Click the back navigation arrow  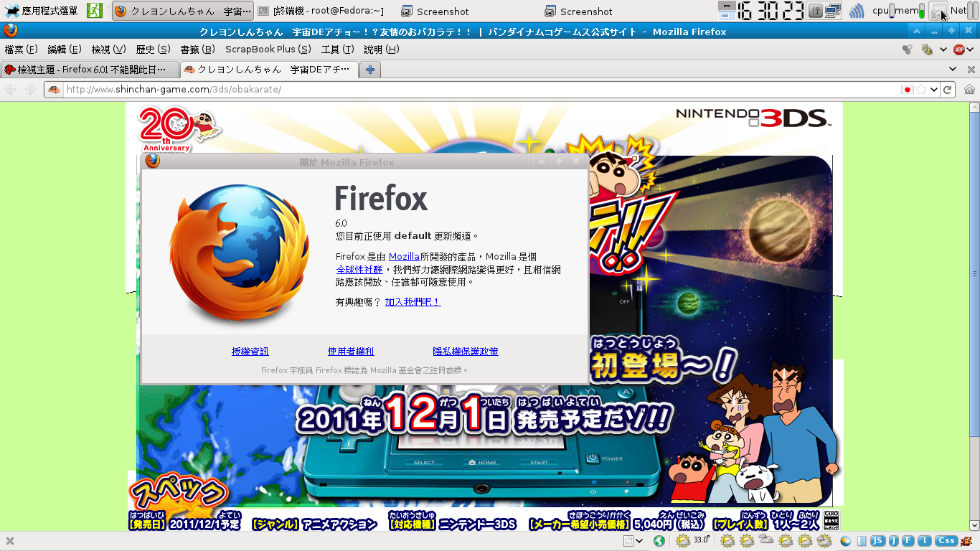point(11,90)
